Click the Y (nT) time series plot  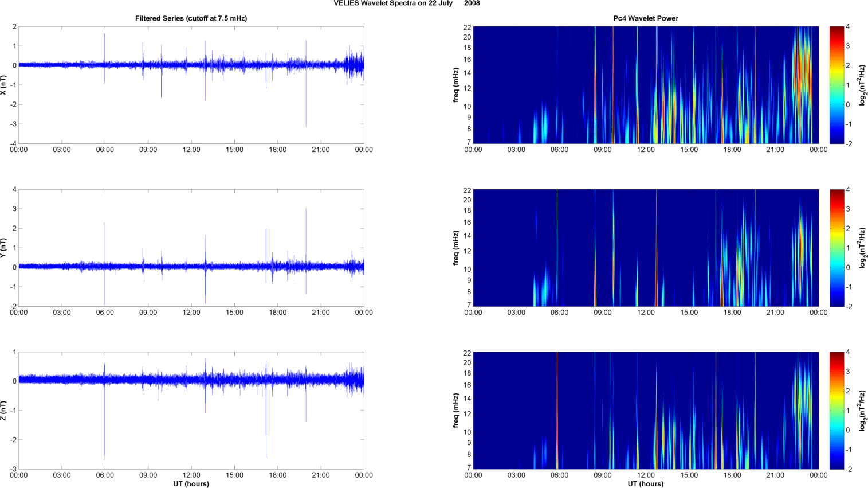(x=191, y=248)
